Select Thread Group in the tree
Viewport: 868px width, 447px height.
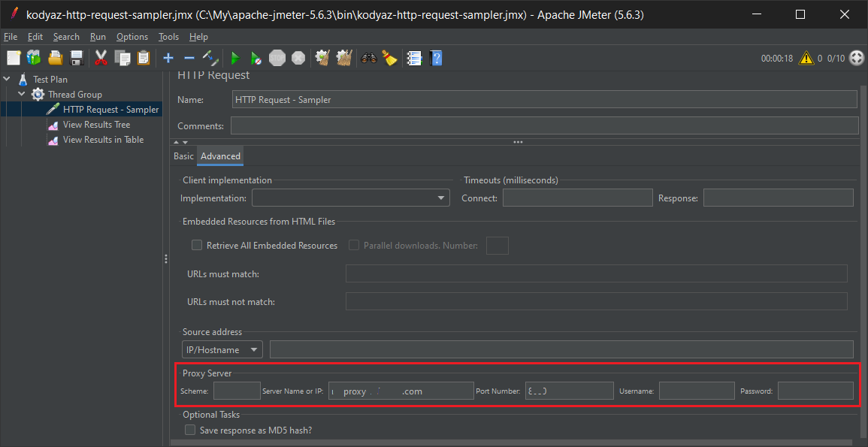tap(74, 95)
